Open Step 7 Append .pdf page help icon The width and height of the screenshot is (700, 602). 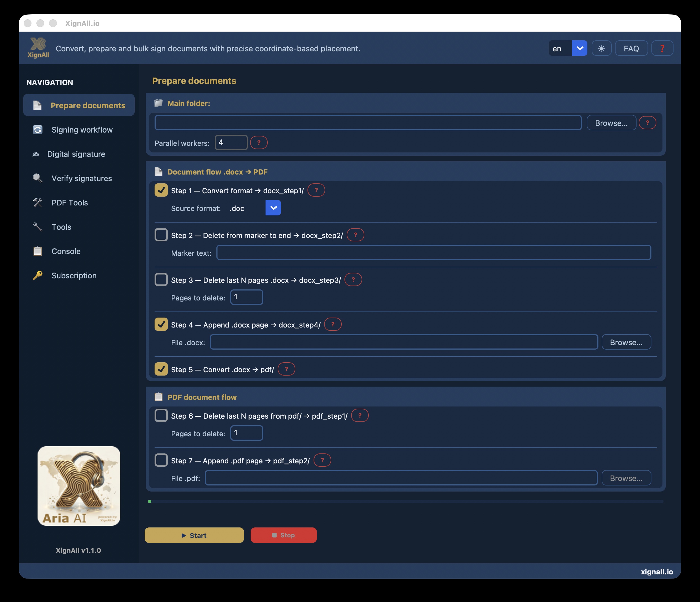pos(322,460)
